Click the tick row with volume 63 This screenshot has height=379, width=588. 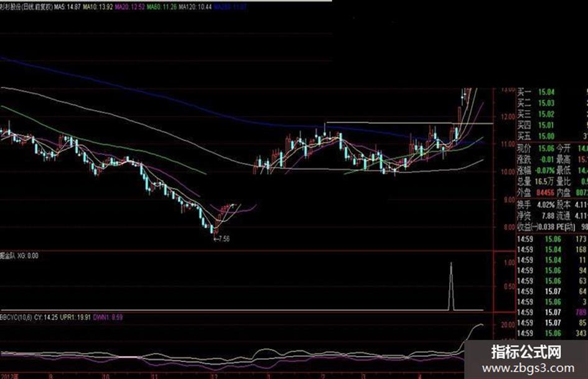[x=553, y=281]
